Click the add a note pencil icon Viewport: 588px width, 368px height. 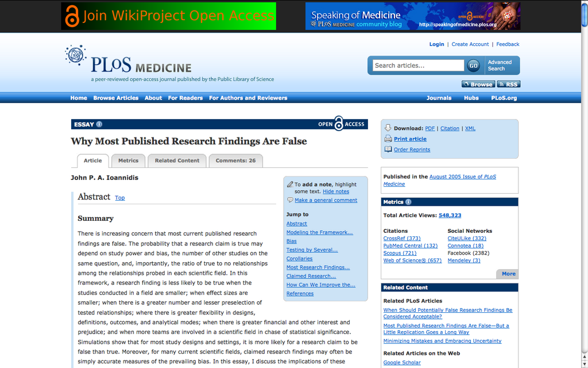(290, 185)
